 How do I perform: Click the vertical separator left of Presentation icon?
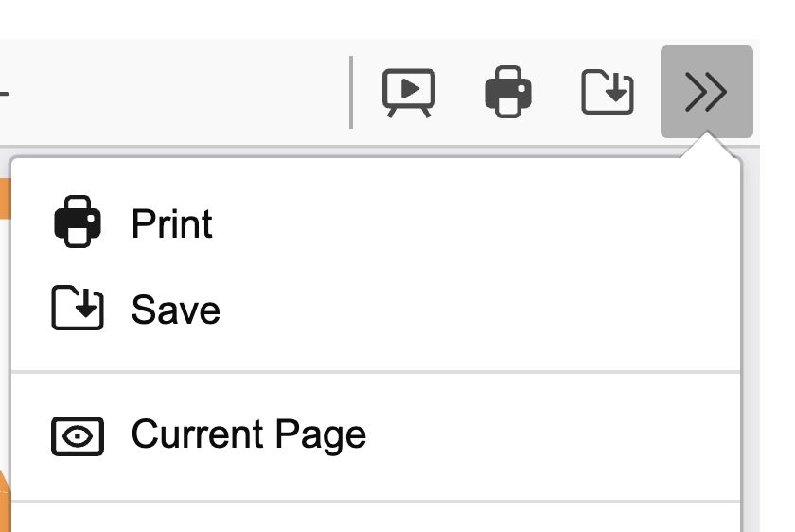point(351,93)
